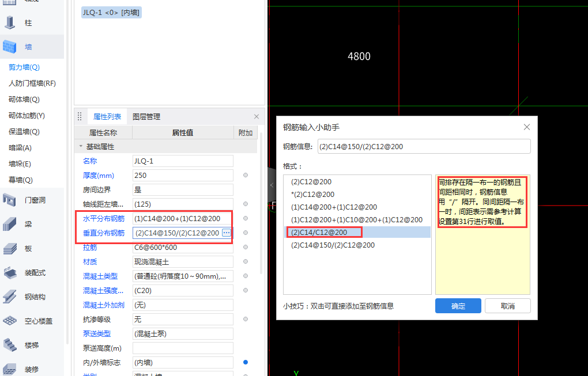Select 砌体加筋(Y) component type
The image size is (588, 376).
(x=27, y=115)
